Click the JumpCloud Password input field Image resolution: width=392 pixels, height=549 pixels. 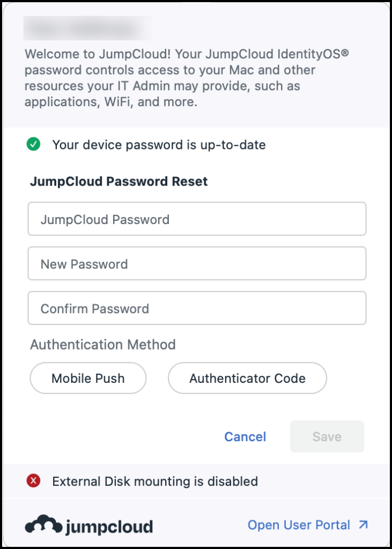click(x=196, y=219)
